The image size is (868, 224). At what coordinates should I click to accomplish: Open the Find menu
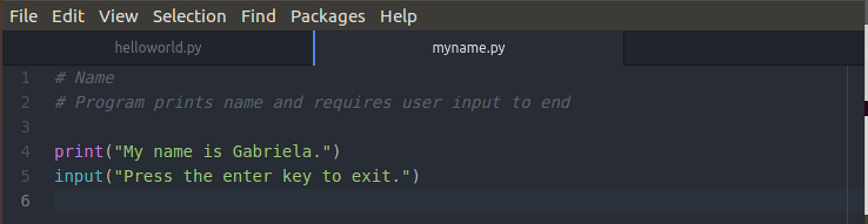pos(259,16)
